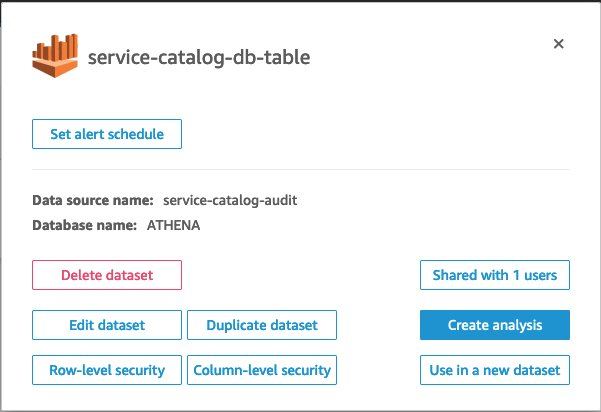Click blank area right of Set alert schedule
Viewport: 601px width, 412px height.
click(x=380, y=134)
